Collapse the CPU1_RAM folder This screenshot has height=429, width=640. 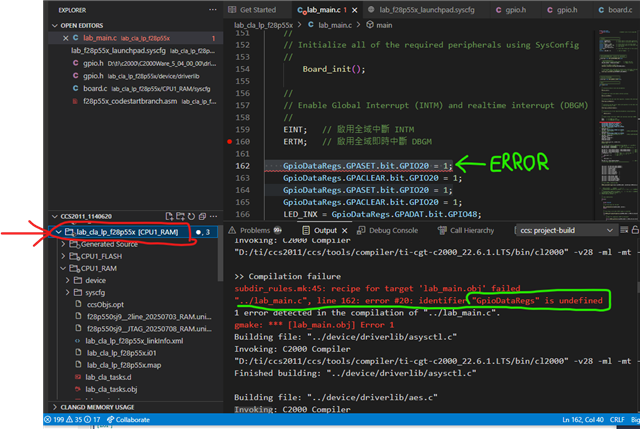(63, 268)
